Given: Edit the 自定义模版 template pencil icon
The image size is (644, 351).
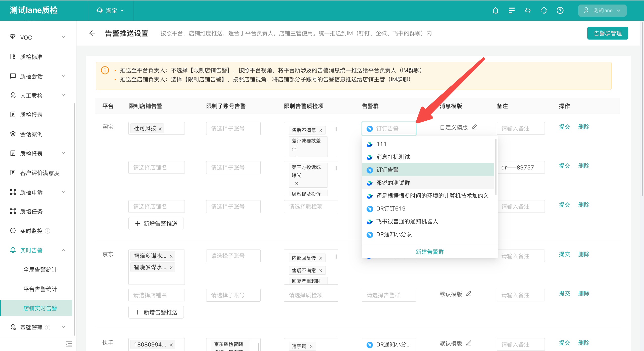Looking at the screenshot, I should point(474,127).
